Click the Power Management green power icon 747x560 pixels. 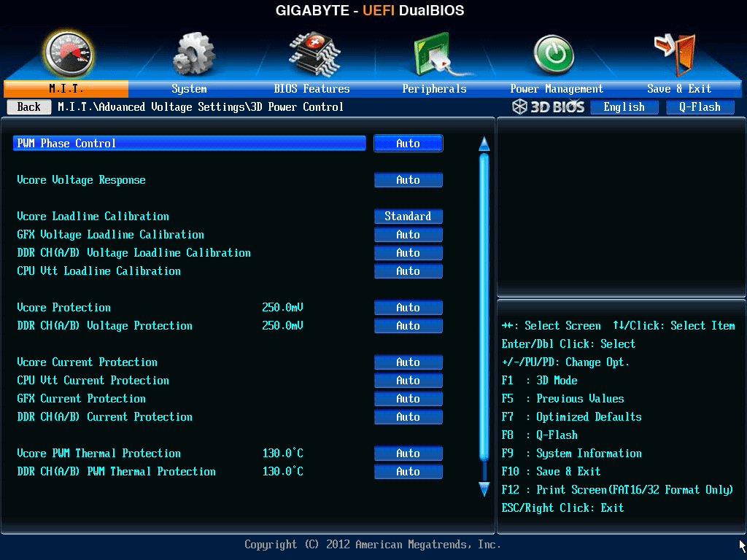[554, 54]
